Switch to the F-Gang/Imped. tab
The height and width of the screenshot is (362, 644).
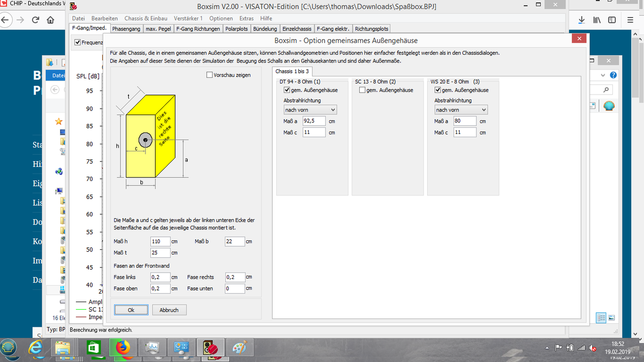[x=89, y=28]
